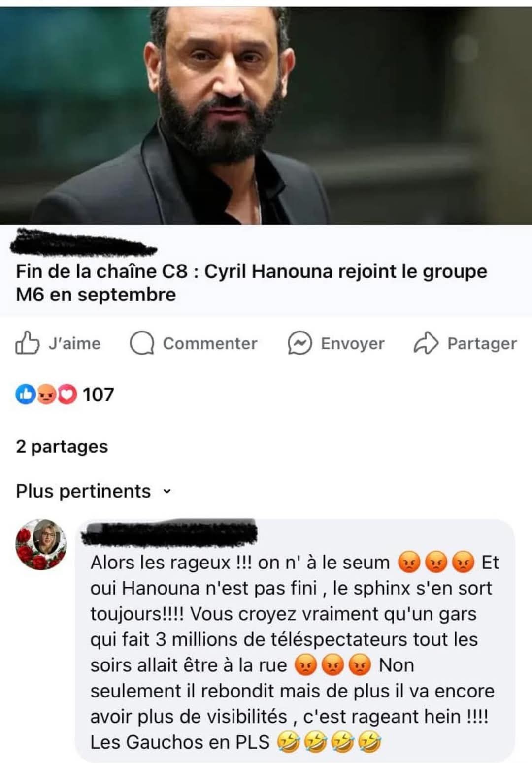532x763 pixels.
Task: Open the angry face reaction icon
Action: [x=47, y=394]
